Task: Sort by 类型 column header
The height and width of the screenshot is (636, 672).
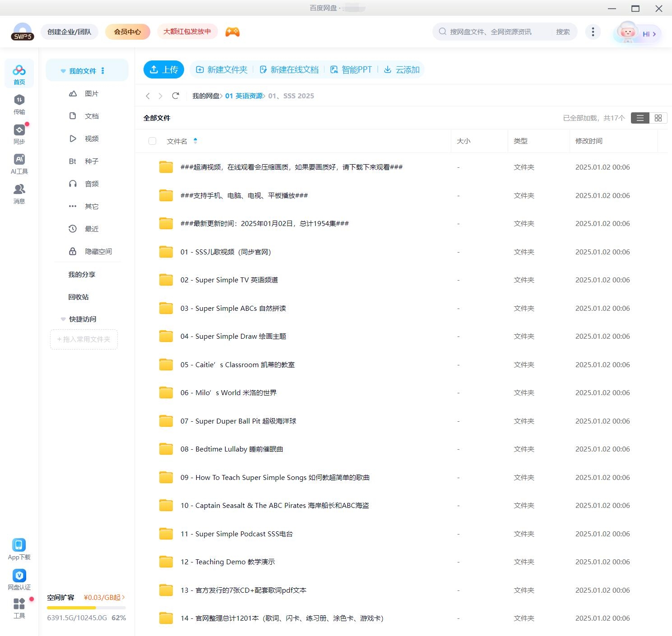Action: pos(520,141)
